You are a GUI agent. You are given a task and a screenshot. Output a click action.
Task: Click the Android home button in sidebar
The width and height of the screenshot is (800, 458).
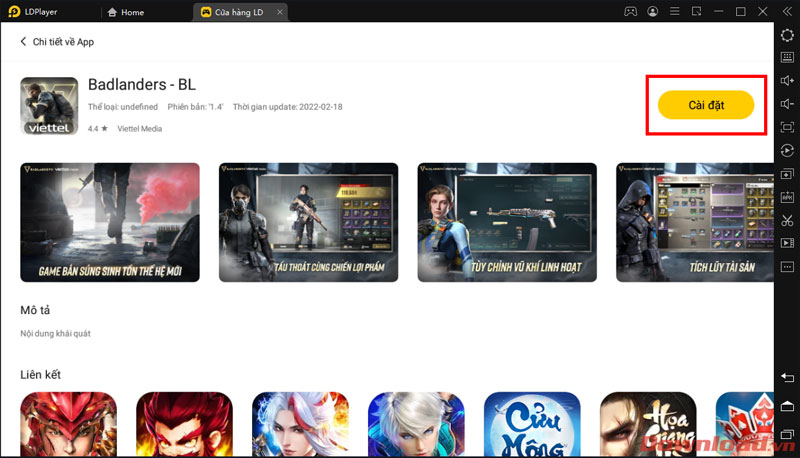(787, 406)
